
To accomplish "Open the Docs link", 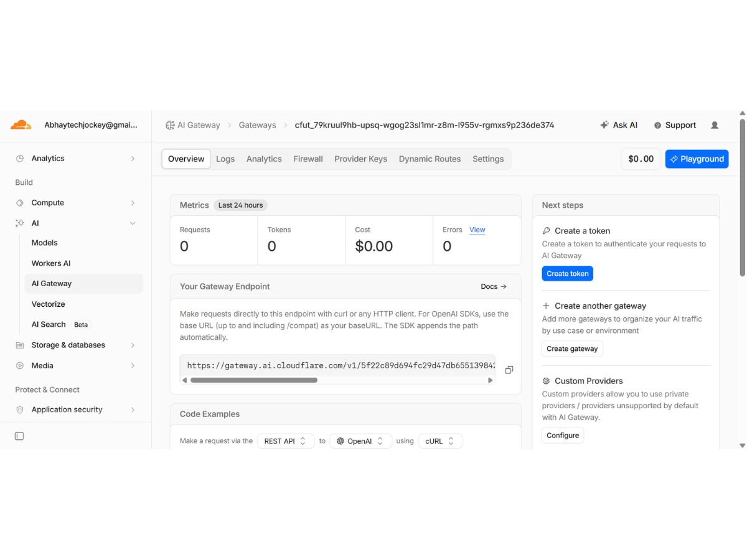I will (x=494, y=287).
